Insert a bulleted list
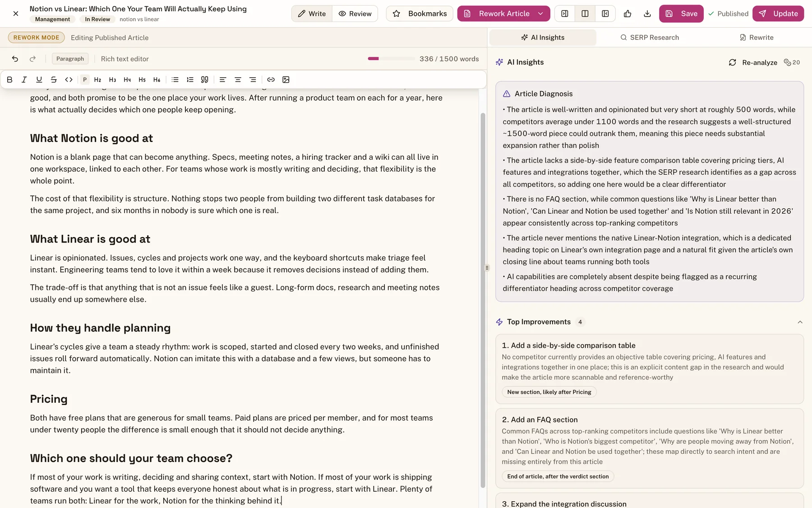This screenshot has height=508, width=812. (175, 79)
